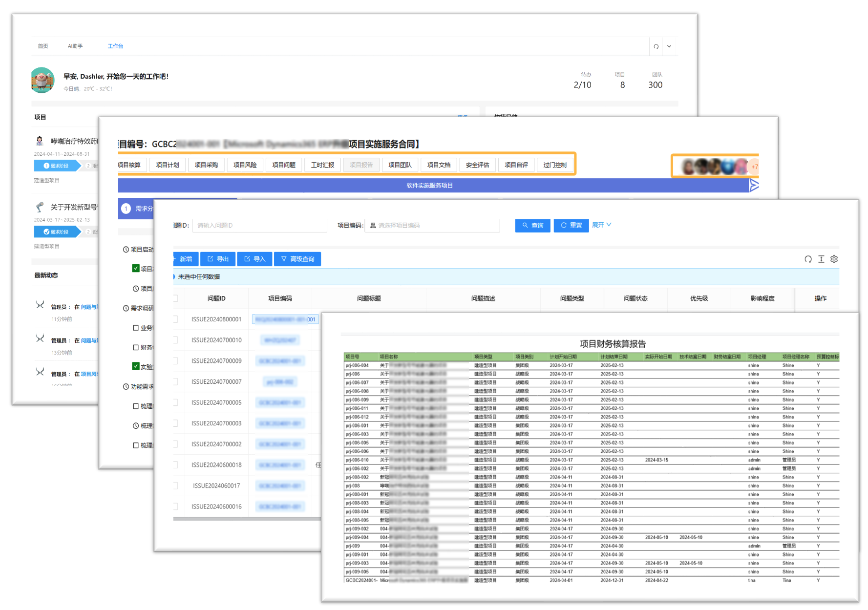The image size is (868, 610).
Task: Open the 项目风险 link in latest activity
Action: coord(89,374)
